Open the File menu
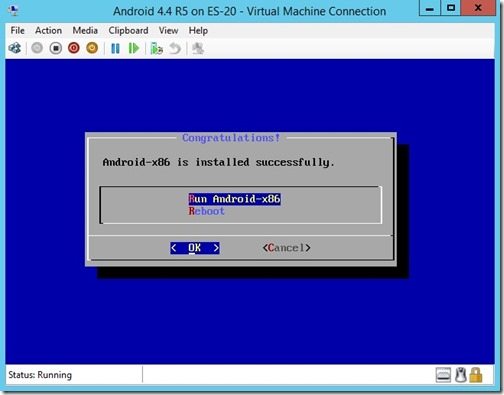This screenshot has height=395, width=504. pyautogui.click(x=17, y=31)
